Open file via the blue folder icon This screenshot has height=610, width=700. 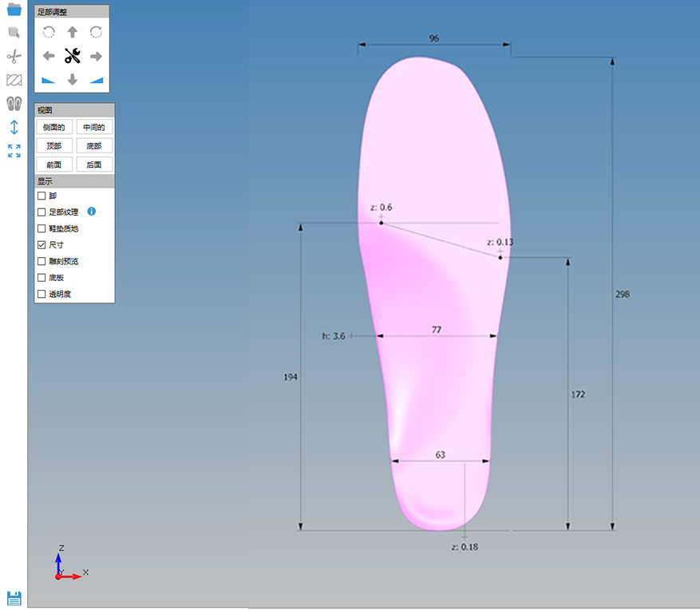click(x=14, y=10)
